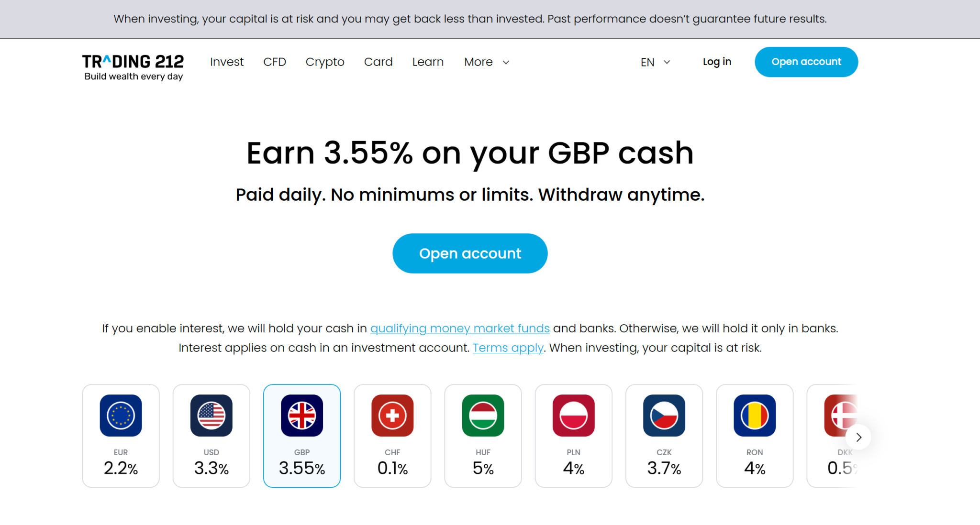Expand the More navigation menu
980x525 pixels.
(487, 62)
